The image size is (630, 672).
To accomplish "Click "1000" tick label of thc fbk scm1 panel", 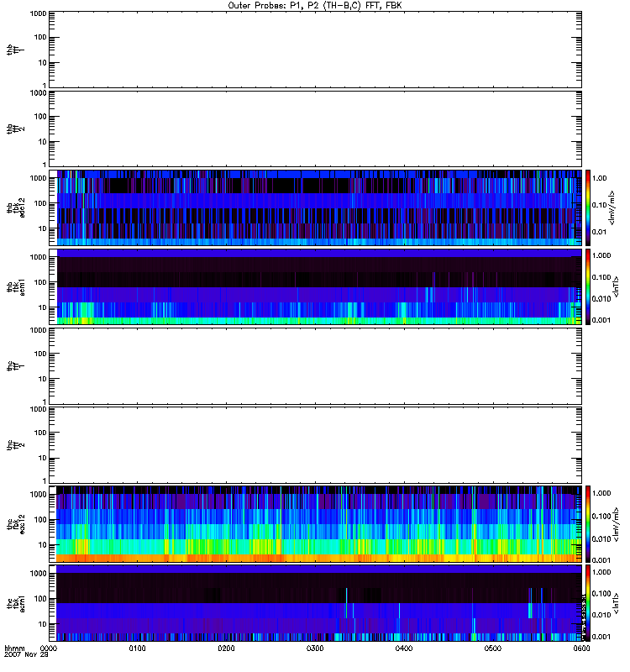I will tap(38, 574).
